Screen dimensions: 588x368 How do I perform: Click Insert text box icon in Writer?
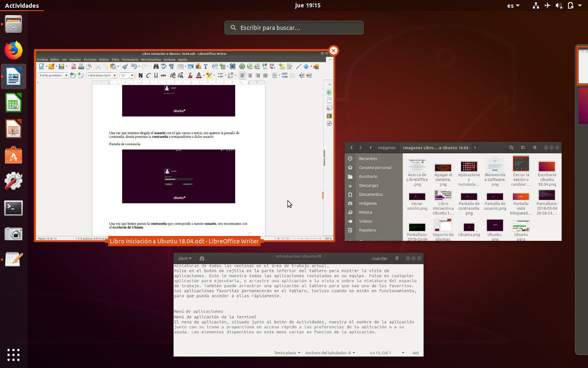(x=205, y=66)
